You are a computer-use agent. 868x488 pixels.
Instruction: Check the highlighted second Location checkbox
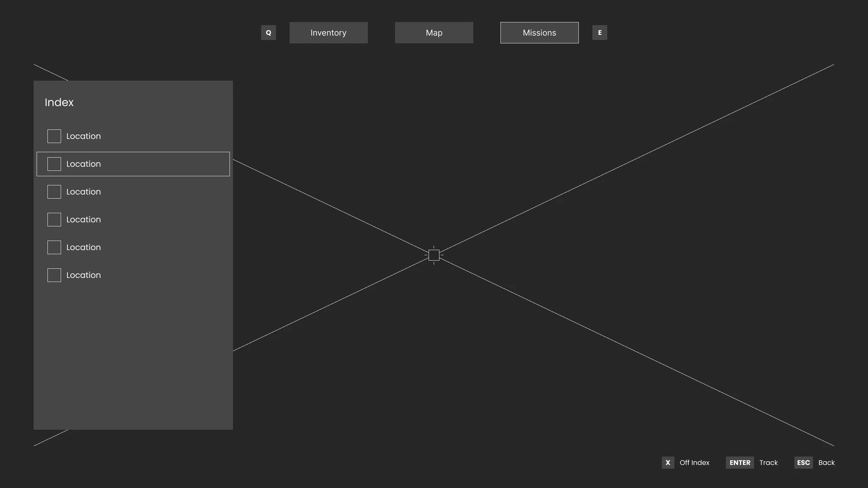click(x=54, y=164)
